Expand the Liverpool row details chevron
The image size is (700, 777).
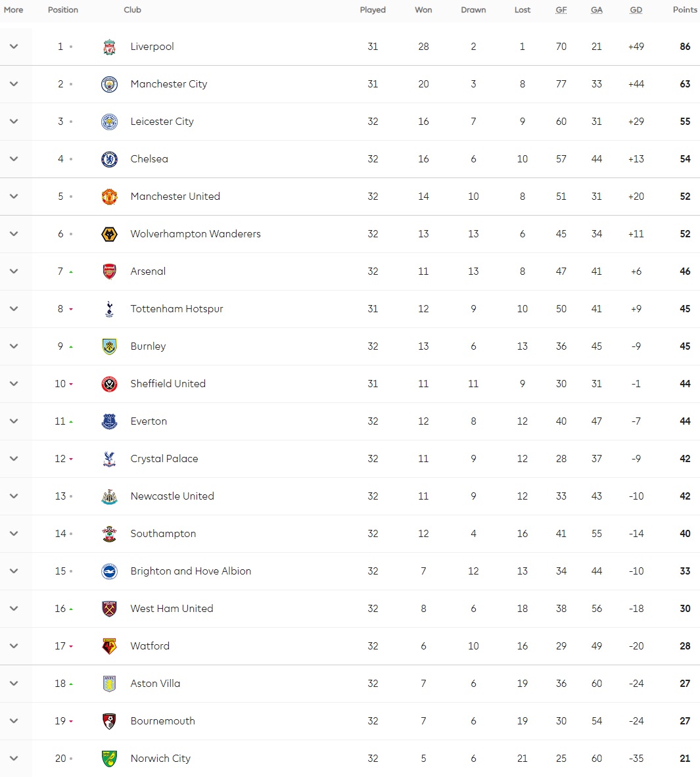(x=14, y=47)
